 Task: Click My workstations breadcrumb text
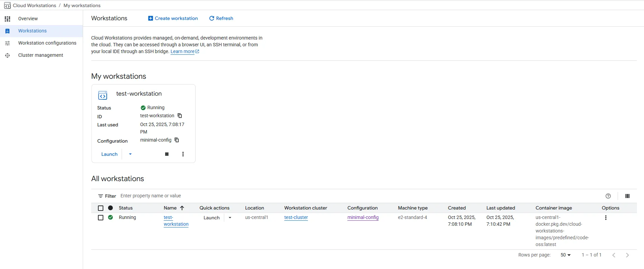(82, 6)
